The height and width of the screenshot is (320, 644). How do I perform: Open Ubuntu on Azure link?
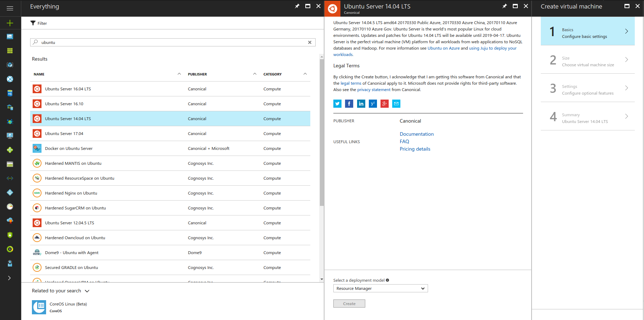(443, 48)
